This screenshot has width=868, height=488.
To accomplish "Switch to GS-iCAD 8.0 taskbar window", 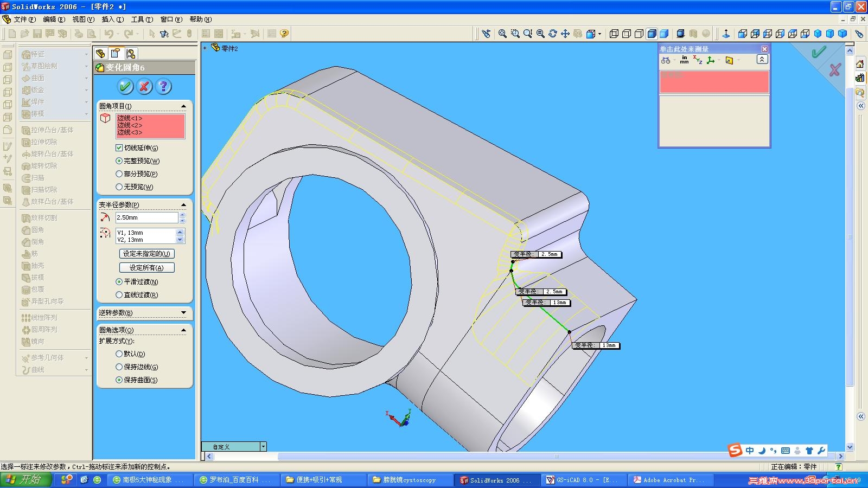I will coord(583,480).
